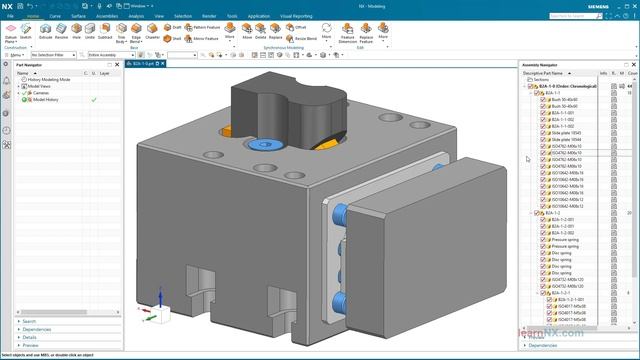Click the command search field
This screenshot has width=640, height=360.
pyautogui.click(x=576, y=16)
